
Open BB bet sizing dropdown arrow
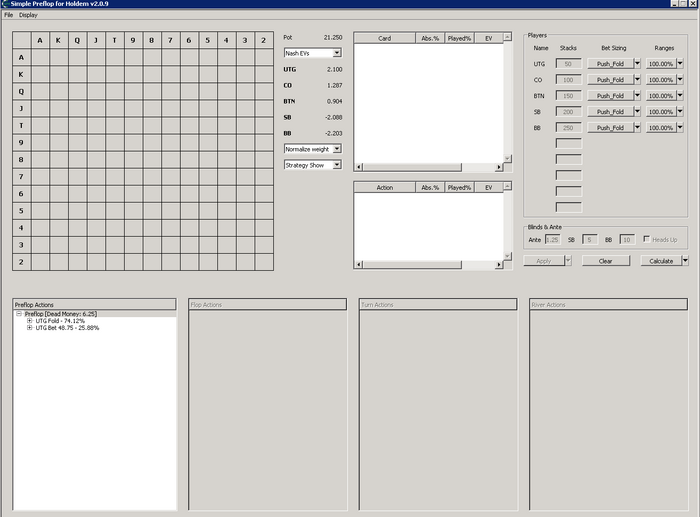click(637, 128)
